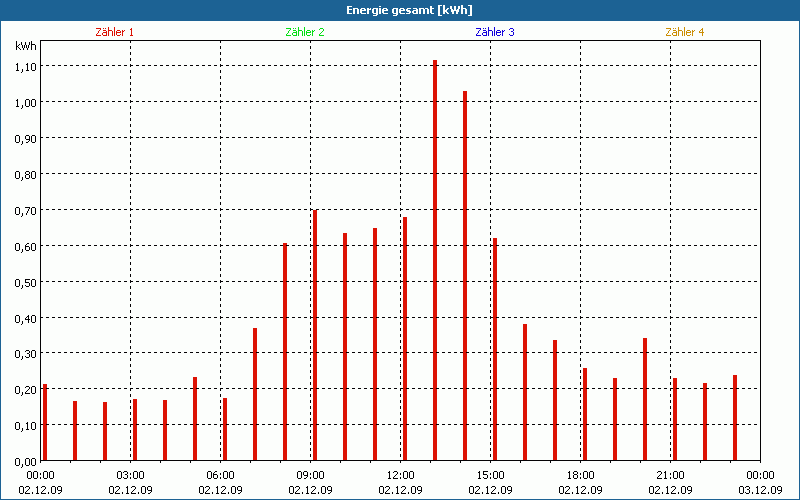Viewport: 800px width, 500px height.
Task: Click the red bar at 09:00
Action: (x=315, y=335)
